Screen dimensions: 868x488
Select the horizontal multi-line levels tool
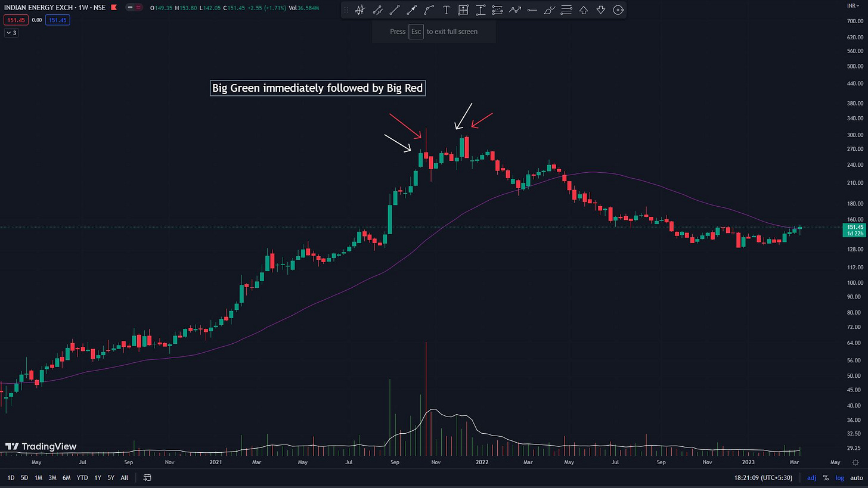(x=567, y=10)
